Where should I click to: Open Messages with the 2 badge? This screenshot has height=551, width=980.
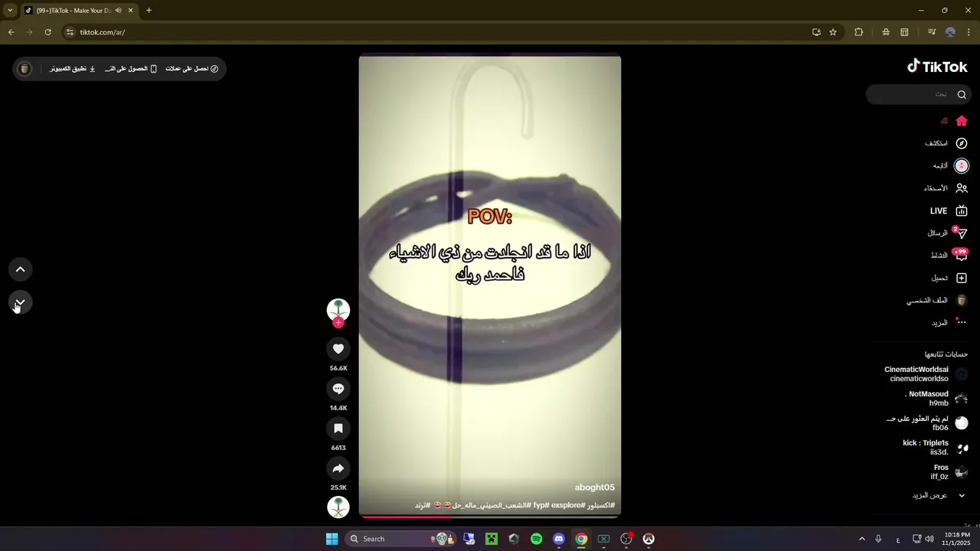947,233
